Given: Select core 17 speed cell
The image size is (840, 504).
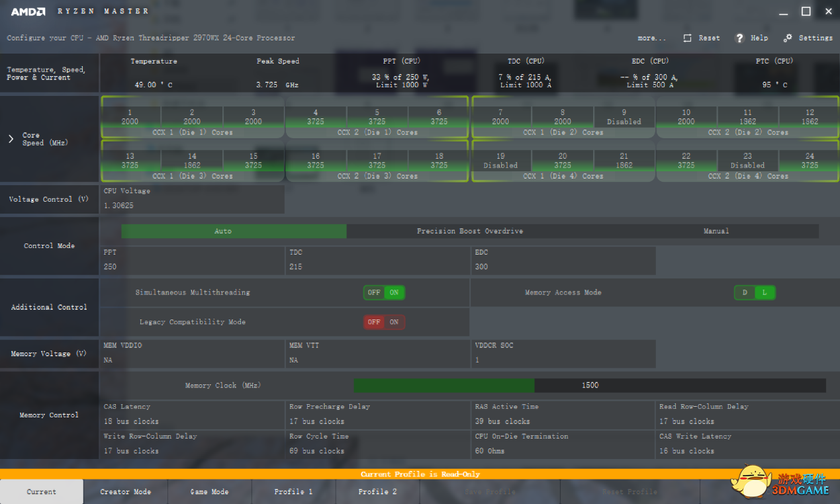Looking at the screenshot, I should pos(377,161).
